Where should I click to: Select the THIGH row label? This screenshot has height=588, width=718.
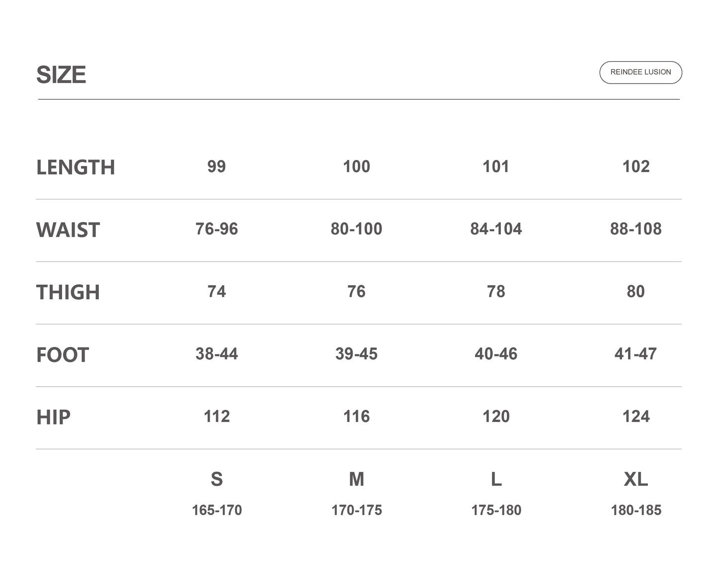point(68,292)
